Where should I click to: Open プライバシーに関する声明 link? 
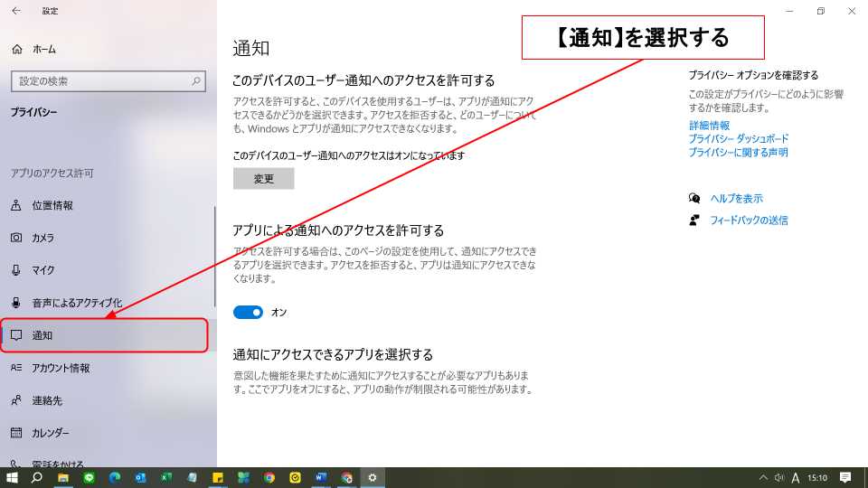click(737, 153)
